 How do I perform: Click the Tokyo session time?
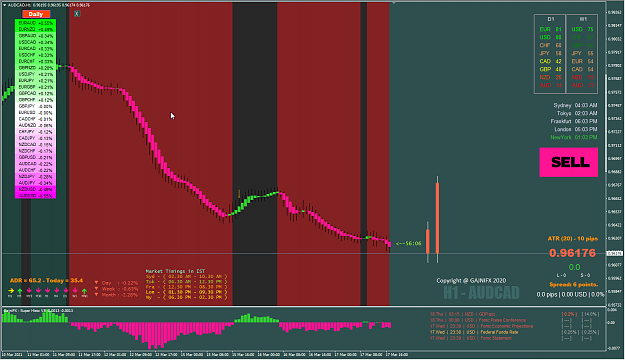coord(577,113)
